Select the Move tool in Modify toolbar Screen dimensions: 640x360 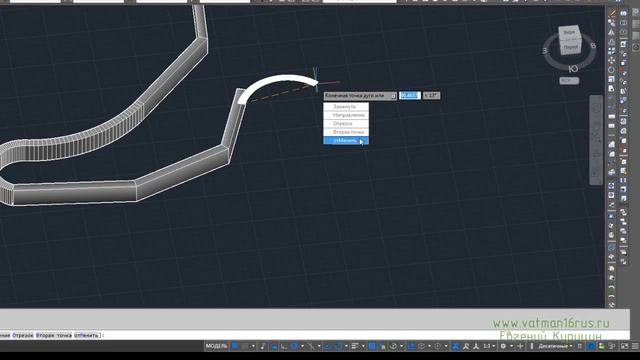coord(611,60)
